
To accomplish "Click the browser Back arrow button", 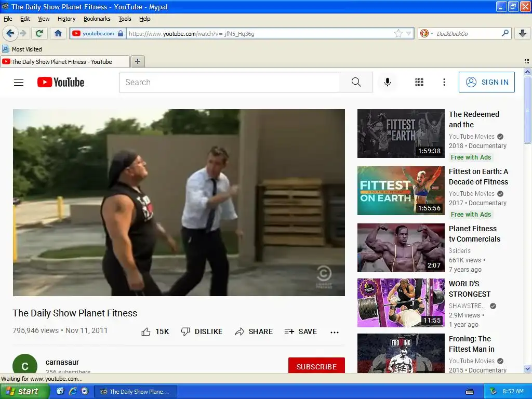I will (x=10, y=33).
